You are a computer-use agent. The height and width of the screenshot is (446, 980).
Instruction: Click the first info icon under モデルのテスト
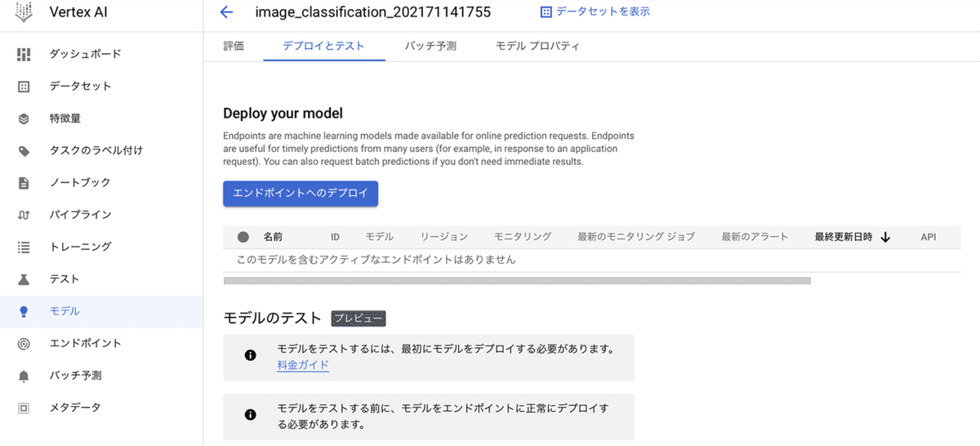click(x=251, y=355)
